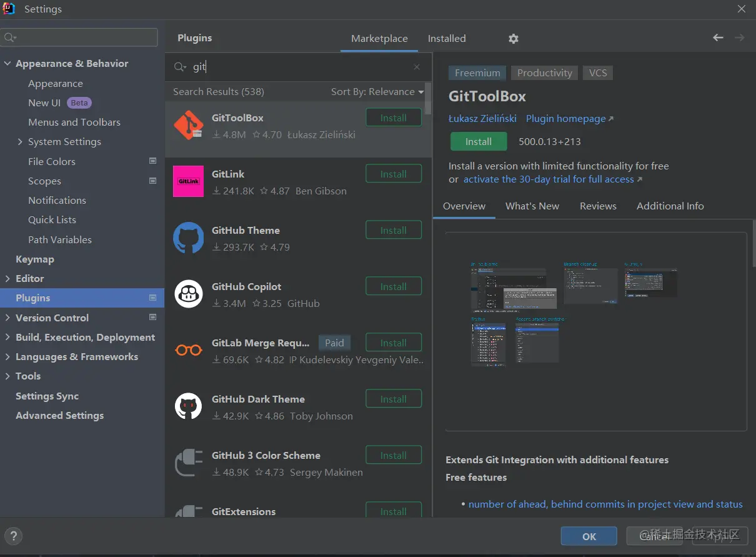Click the GitToolBox plugin logo icon
756x557 pixels.
188,125
